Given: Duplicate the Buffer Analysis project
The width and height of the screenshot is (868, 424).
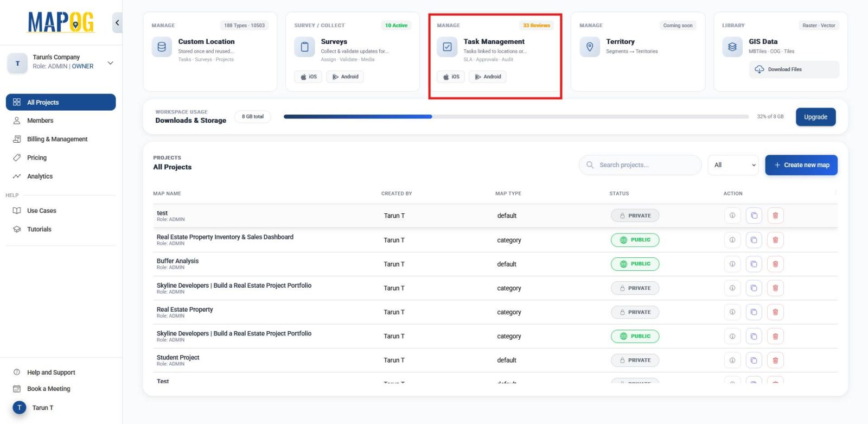Looking at the screenshot, I should pos(754,264).
